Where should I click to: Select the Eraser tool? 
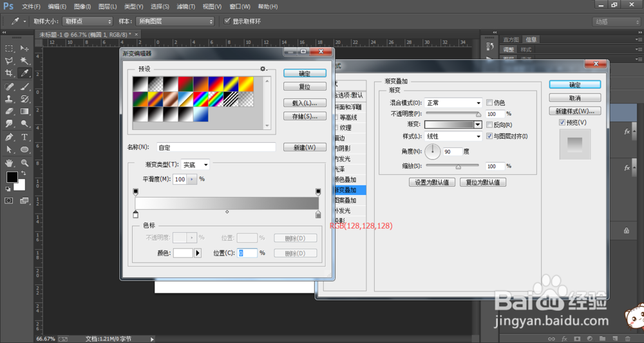coord(9,111)
